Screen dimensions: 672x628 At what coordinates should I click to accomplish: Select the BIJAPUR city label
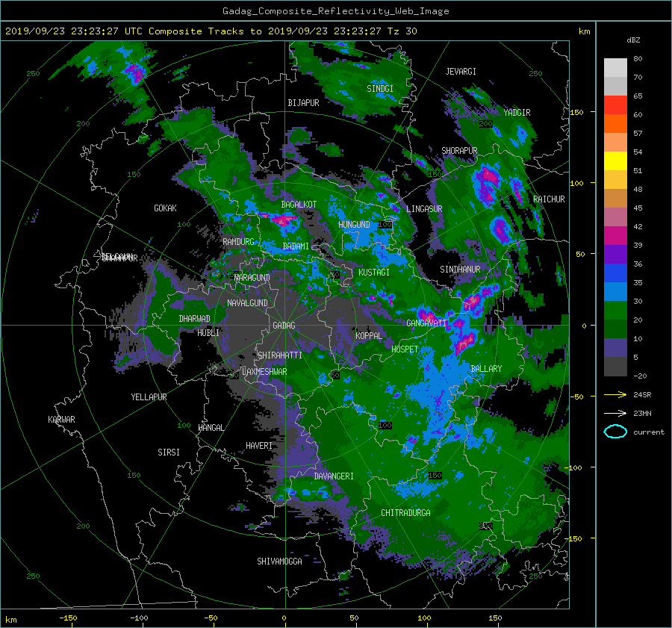[x=303, y=103]
